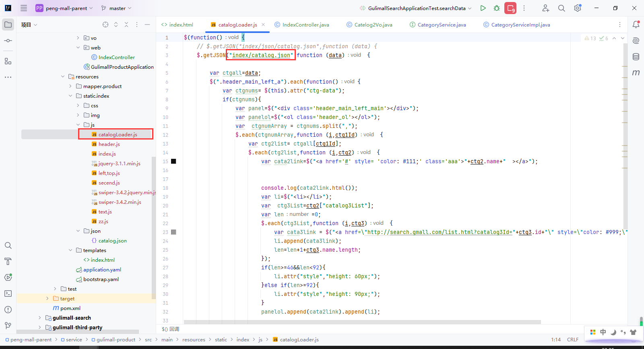Open project panel options menu
The height and width of the screenshot is (349, 644).
(137, 25)
